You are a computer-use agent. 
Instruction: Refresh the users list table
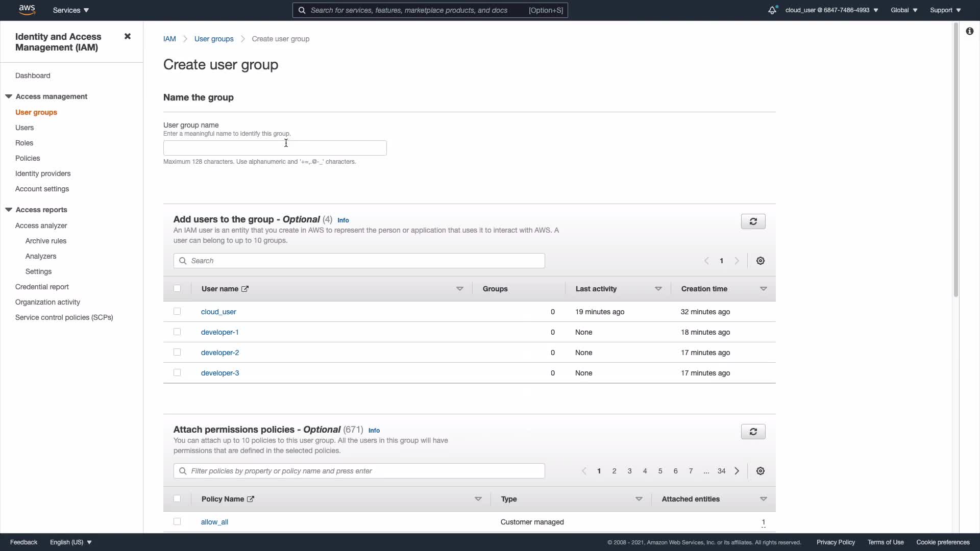[x=753, y=221]
